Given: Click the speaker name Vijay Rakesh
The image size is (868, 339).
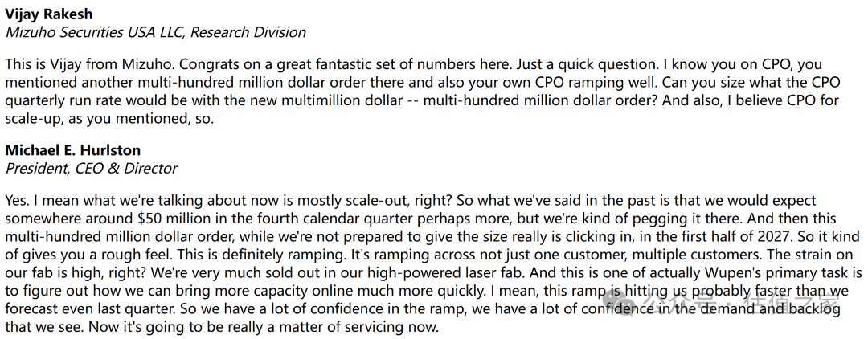Looking at the screenshot, I should 51,14.
